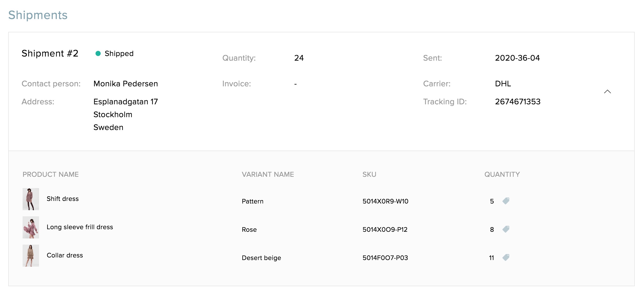Open the Shift dress thumbnail
This screenshot has width=644, height=296.
(x=31, y=199)
